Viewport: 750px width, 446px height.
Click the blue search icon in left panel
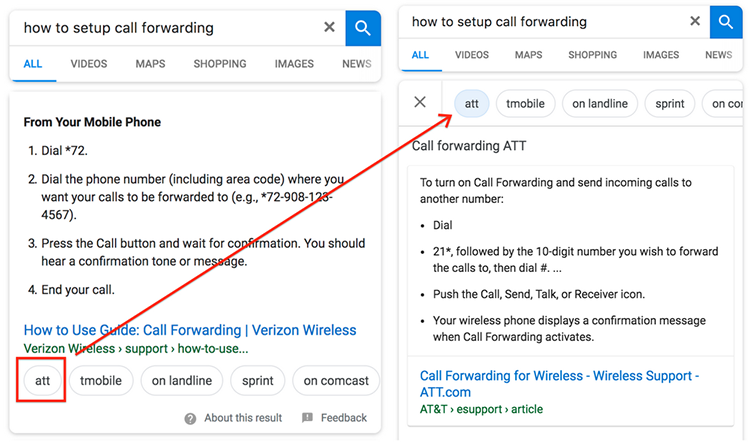363,28
